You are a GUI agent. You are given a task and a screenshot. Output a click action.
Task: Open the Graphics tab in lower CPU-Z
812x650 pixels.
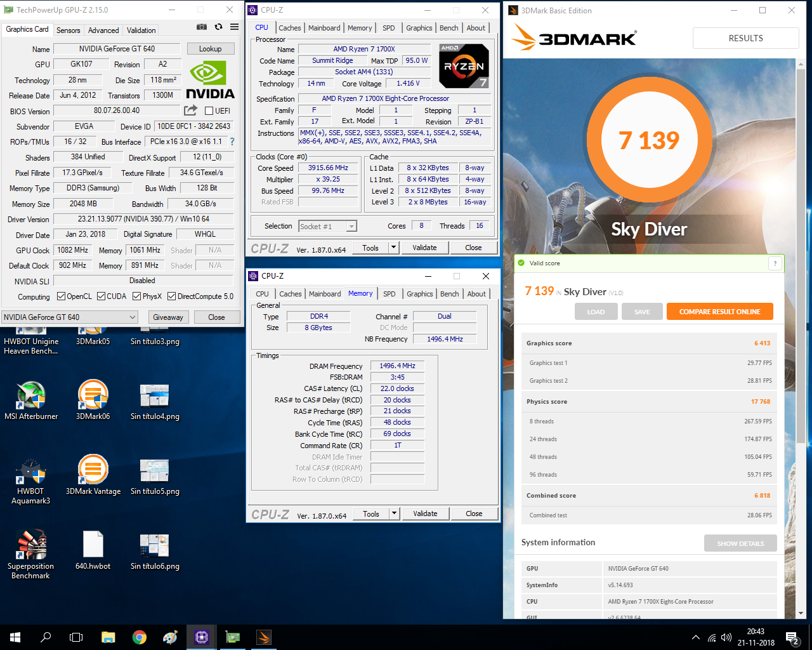(420, 293)
